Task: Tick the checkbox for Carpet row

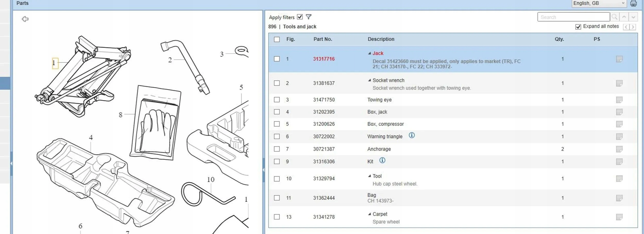Action: tap(277, 217)
